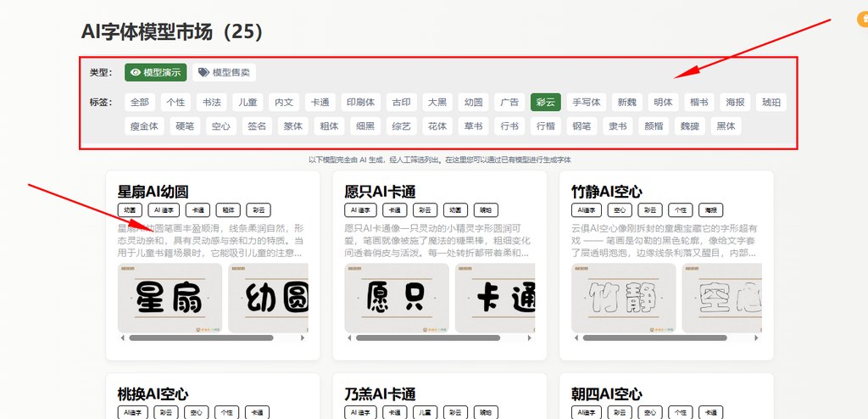Select the 儿童 filter tag
The width and height of the screenshot is (868, 419).
click(248, 102)
